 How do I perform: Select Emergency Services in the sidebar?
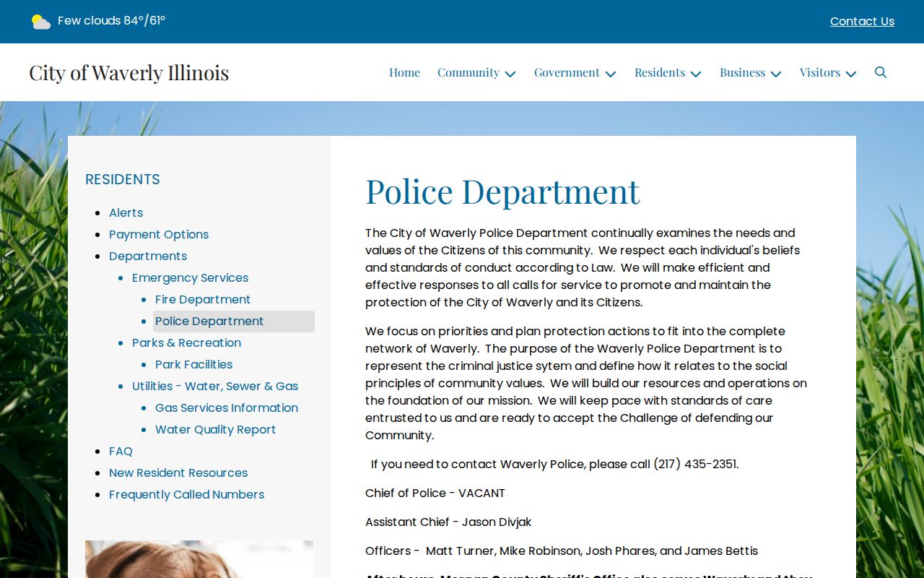(x=190, y=277)
